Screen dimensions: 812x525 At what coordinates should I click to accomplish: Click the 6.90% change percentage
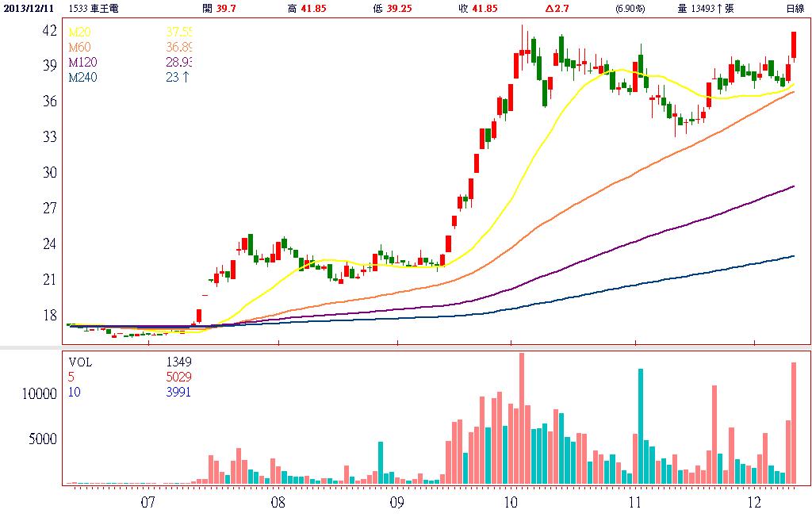[x=630, y=9]
